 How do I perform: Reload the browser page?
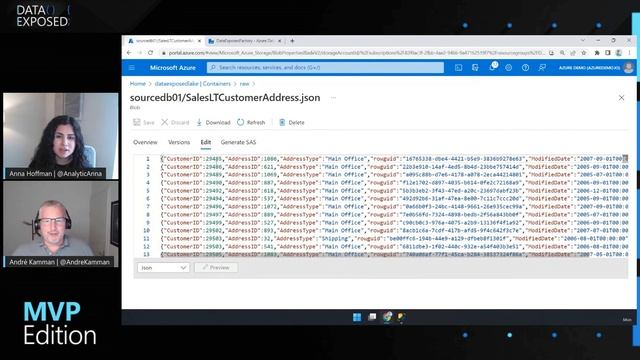coord(150,53)
